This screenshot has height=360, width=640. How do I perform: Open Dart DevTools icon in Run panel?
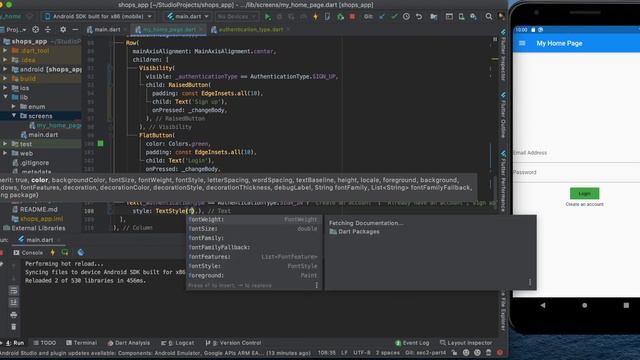[x=81, y=252]
